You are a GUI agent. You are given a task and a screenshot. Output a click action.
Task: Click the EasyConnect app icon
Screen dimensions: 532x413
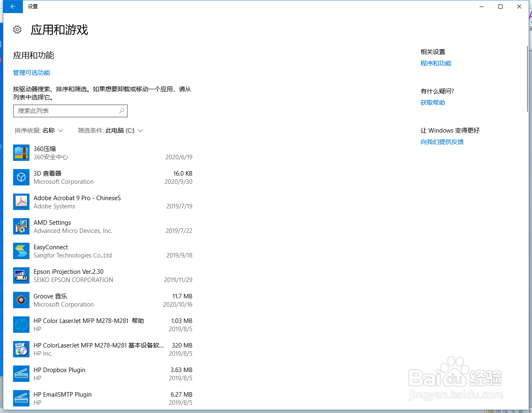(x=21, y=251)
